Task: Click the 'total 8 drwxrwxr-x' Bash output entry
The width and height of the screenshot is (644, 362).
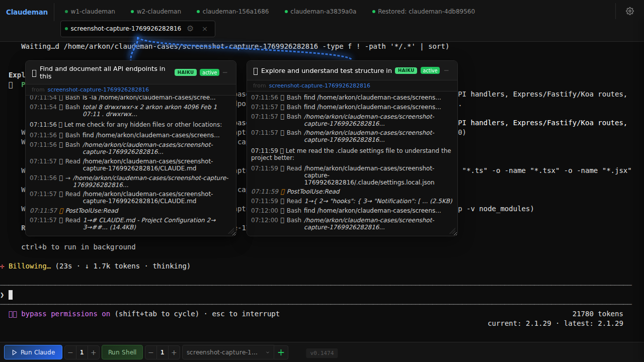Action: [131, 111]
